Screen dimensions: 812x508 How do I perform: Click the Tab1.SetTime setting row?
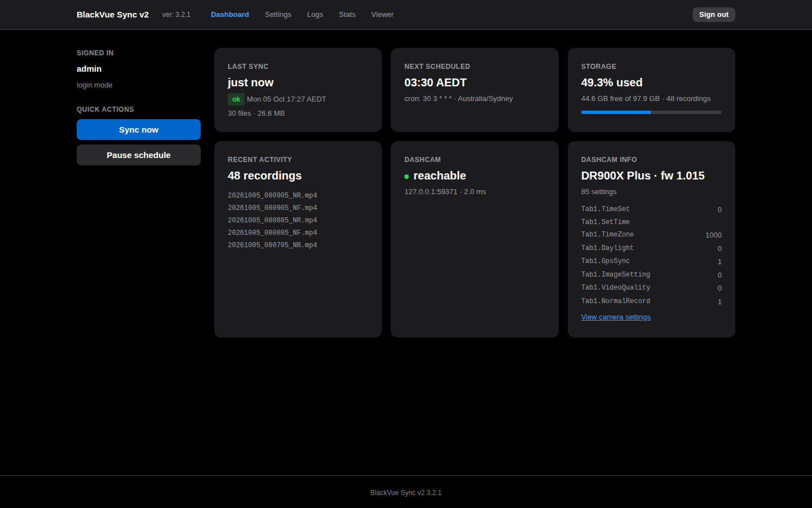click(651, 222)
